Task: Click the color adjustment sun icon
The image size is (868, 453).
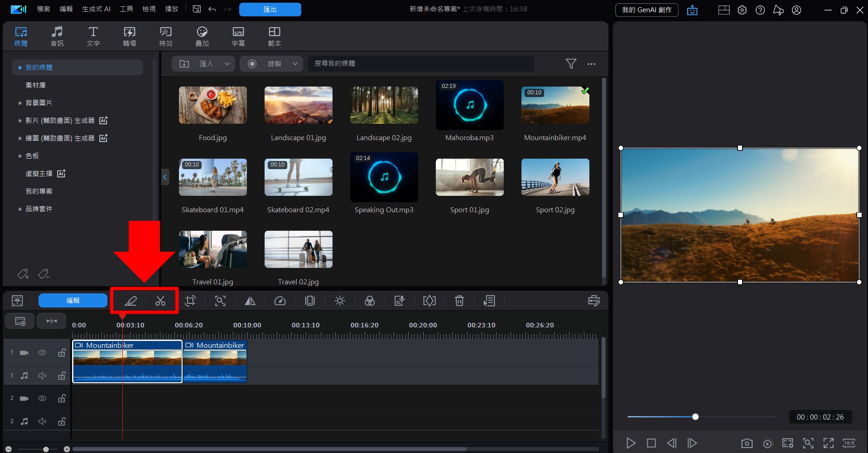Action: coord(340,301)
